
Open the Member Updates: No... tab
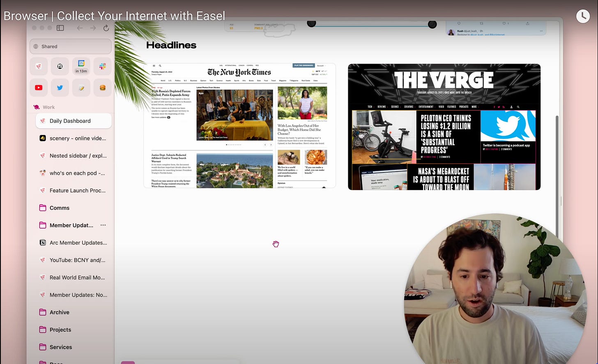click(x=74, y=295)
